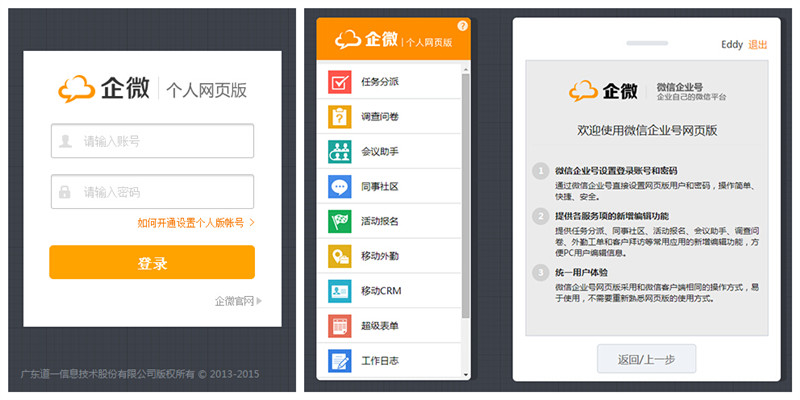Click the 企业自己的微信平台 subtitle
The height and width of the screenshot is (400, 800).
pos(691,97)
